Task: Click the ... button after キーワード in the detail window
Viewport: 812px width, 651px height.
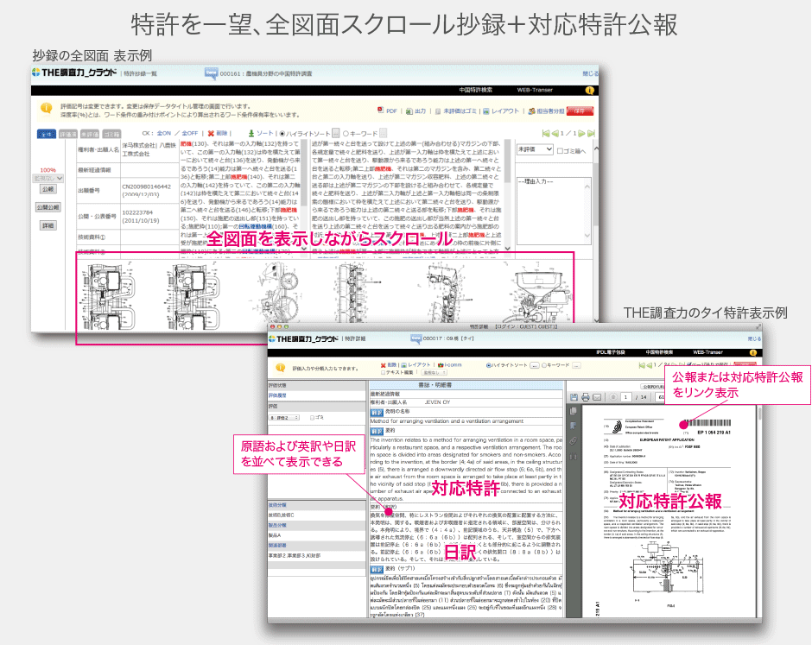Action: pos(576,365)
